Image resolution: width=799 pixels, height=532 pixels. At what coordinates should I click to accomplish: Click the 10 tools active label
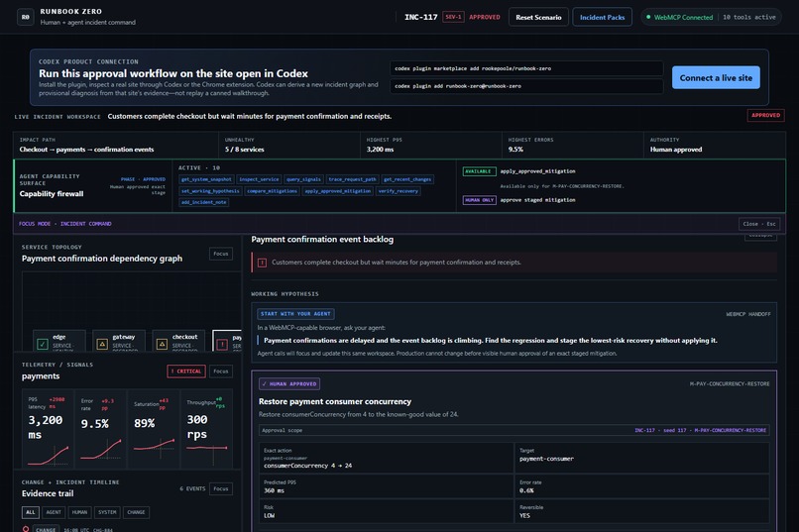[x=748, y=17]
